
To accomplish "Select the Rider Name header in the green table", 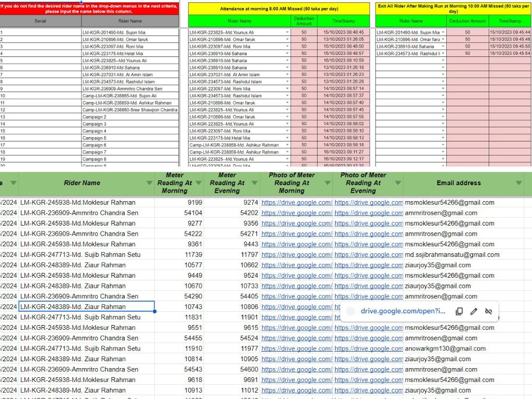I will [82, 183].
